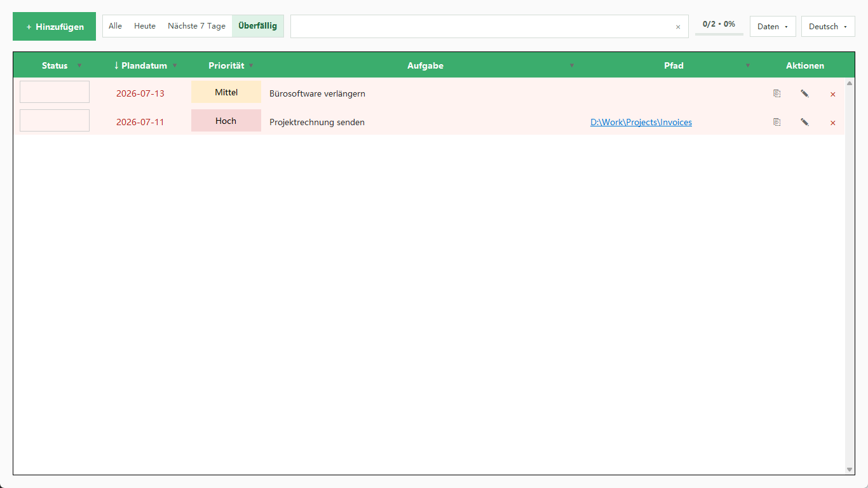This screenshot has height=488, width=868.
Task: Click the 0/2 progress indicator
Action: 719,24
